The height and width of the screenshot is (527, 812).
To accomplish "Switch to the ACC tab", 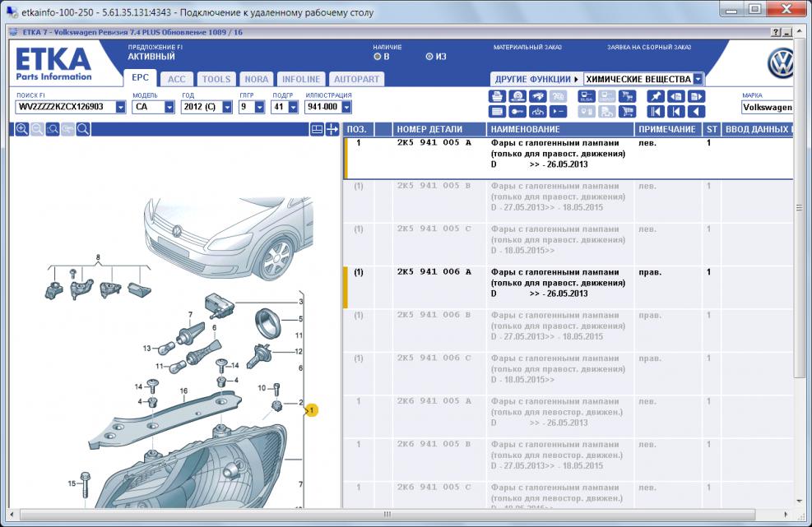I will (x=177, y=79).
